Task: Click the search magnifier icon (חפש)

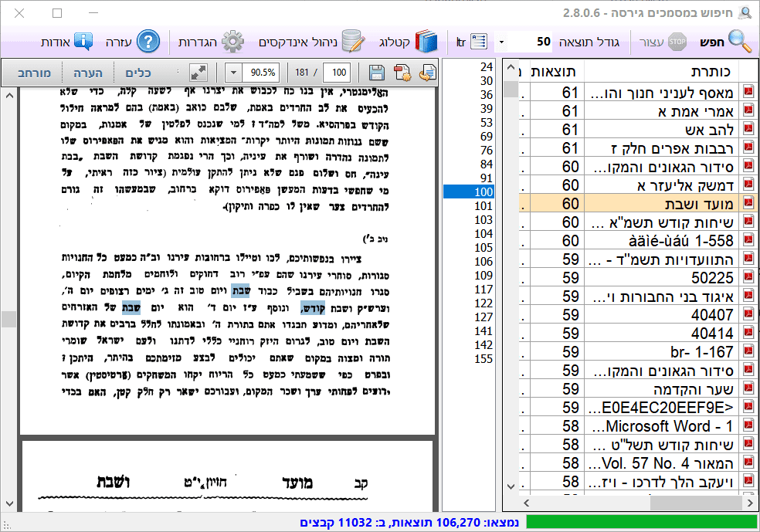Action: tap(739, 40)
